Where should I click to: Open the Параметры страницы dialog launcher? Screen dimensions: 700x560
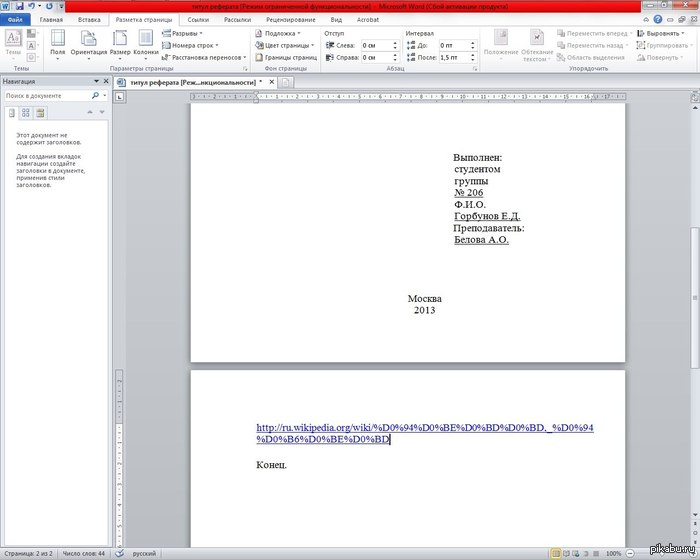(245, 69)
